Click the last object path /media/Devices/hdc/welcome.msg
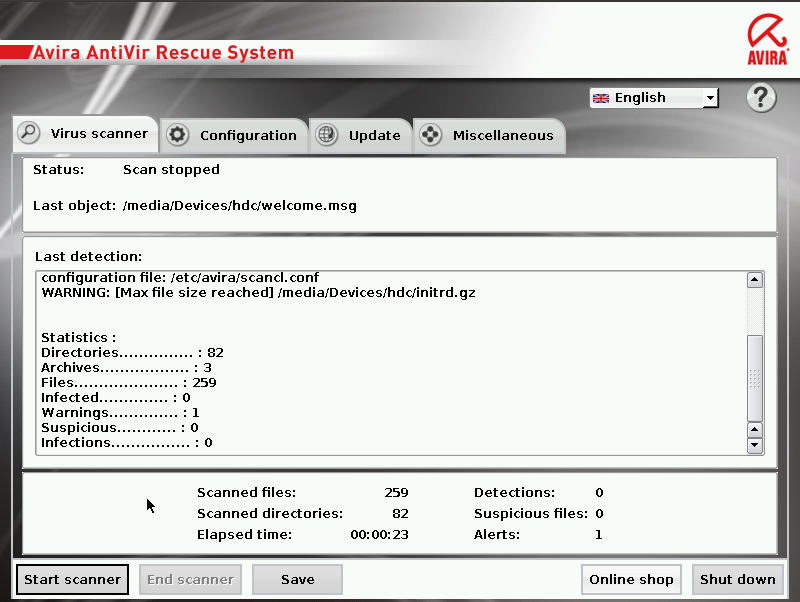 click(x=240, y=206)
